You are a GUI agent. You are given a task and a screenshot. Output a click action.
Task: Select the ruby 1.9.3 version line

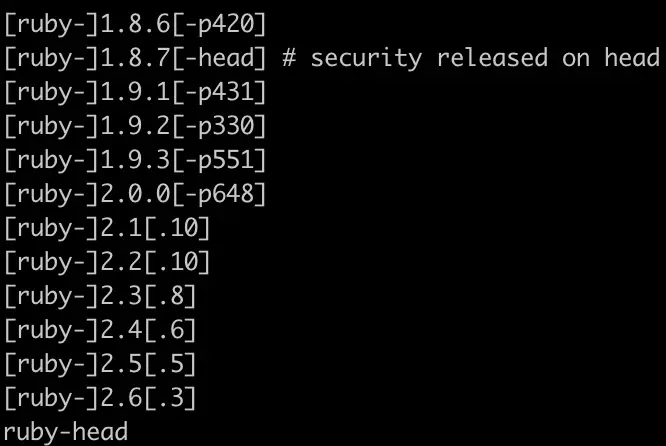coord(135,159)
